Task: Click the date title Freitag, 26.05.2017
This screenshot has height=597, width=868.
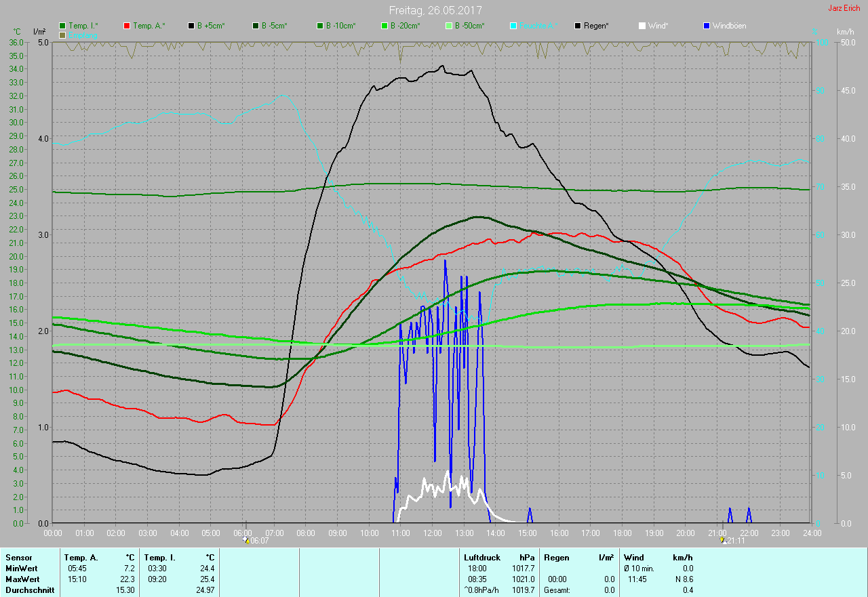Action: coord(435,10)
